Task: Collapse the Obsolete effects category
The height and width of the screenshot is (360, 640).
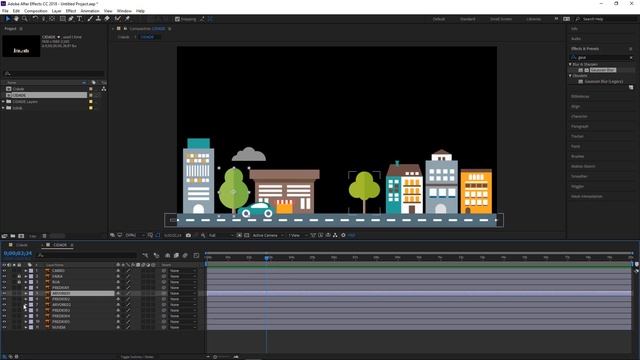Action: click(570, 76)
